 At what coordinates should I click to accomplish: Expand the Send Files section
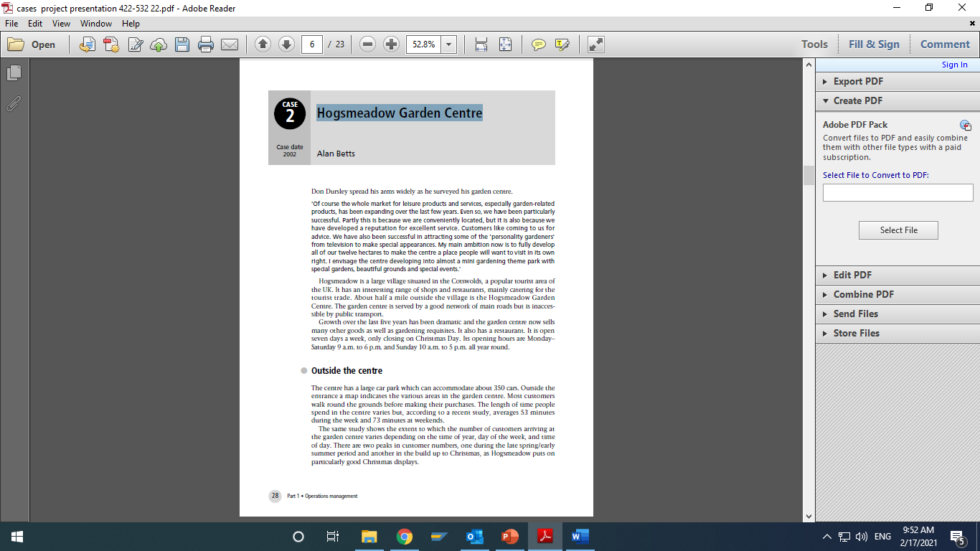(897, 314)
